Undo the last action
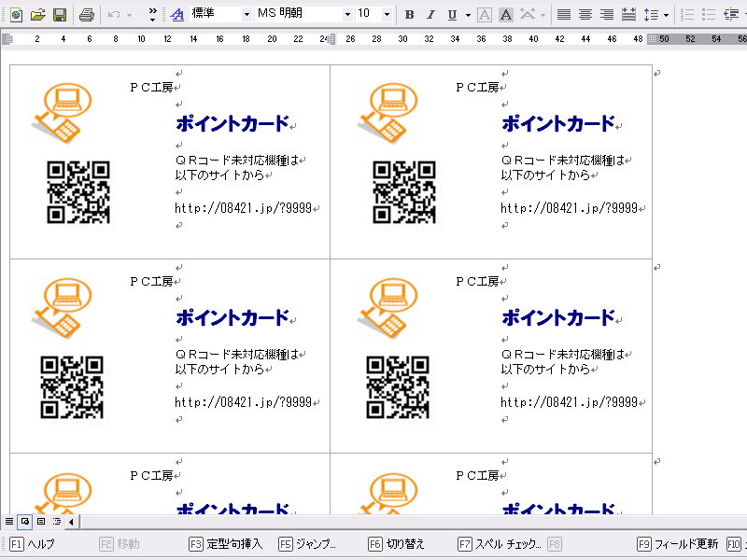Screen dimensions: 747x560 pos(114,15)
